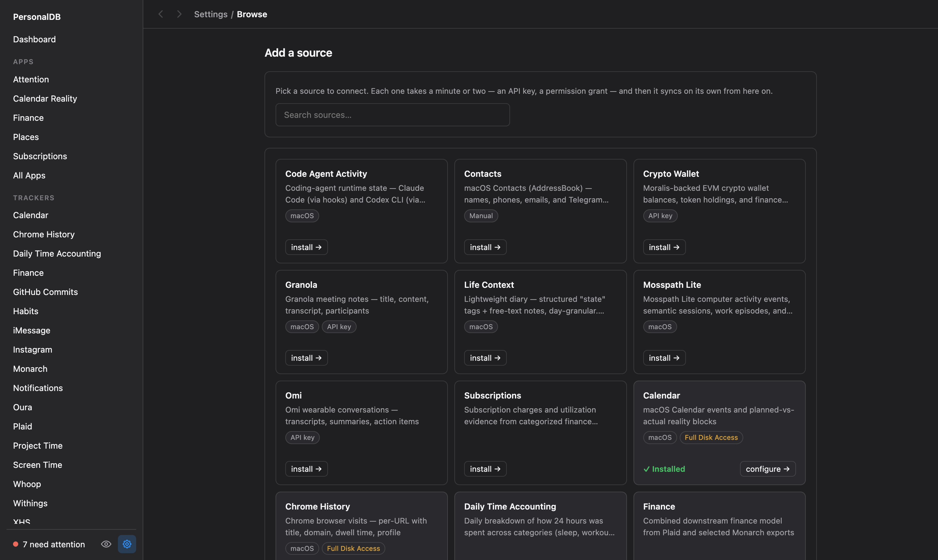
Task: Open the Dashboard page
Action: pyautogui.click(x=34, y=39)
